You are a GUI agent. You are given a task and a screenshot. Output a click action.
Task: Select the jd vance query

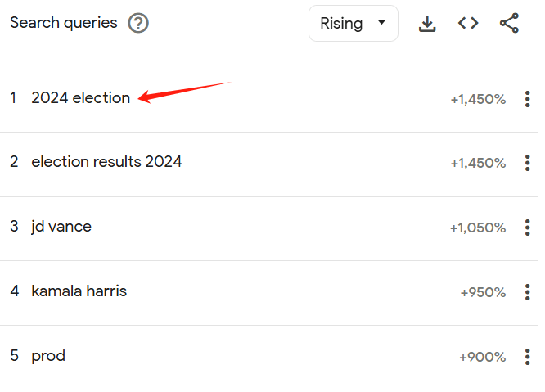point(61,227)
